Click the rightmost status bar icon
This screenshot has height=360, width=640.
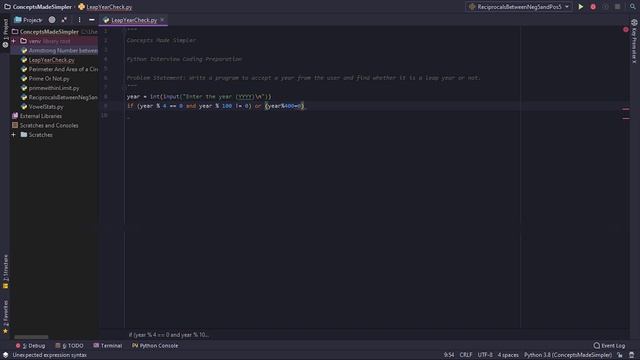[x=632, y=355]
